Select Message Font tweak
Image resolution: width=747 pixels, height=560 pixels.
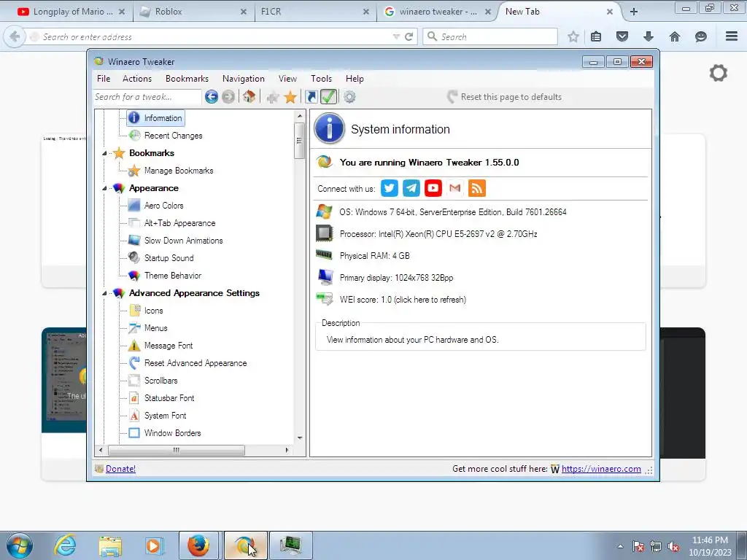169,346
